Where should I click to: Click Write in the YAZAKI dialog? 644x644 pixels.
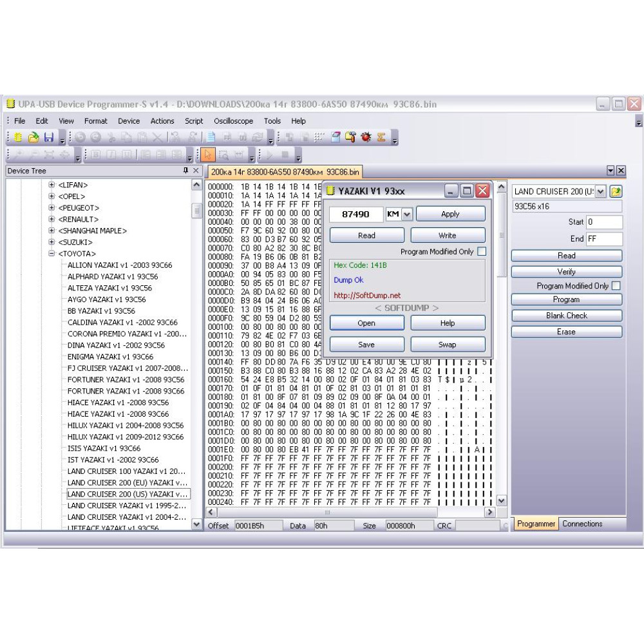tap(448, 235)
